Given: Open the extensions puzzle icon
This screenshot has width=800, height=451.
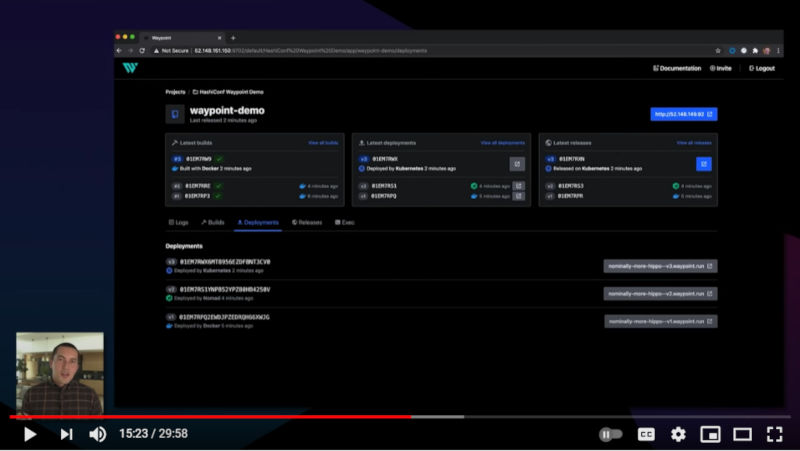Looking at the screenshot, I should [x=755, y=51].
